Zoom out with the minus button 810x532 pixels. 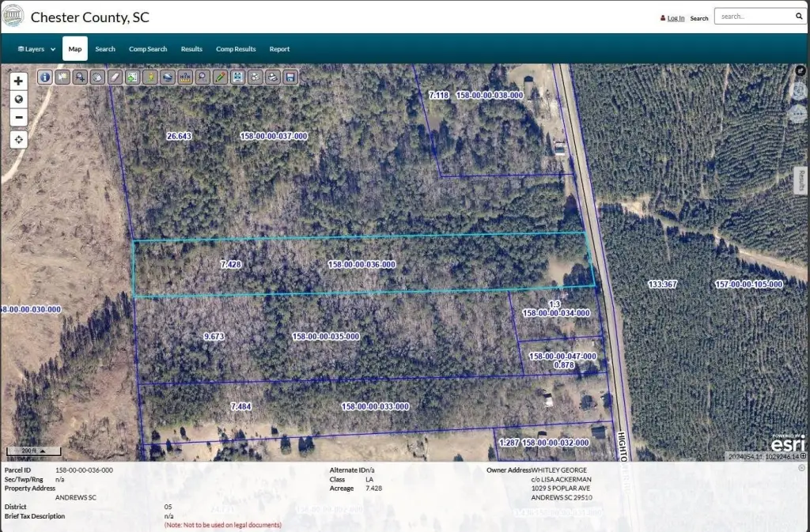click(18, 118)
